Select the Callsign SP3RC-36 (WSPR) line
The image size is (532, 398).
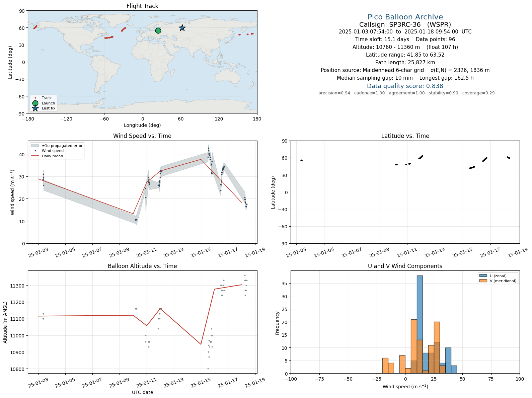click(405, 25)
